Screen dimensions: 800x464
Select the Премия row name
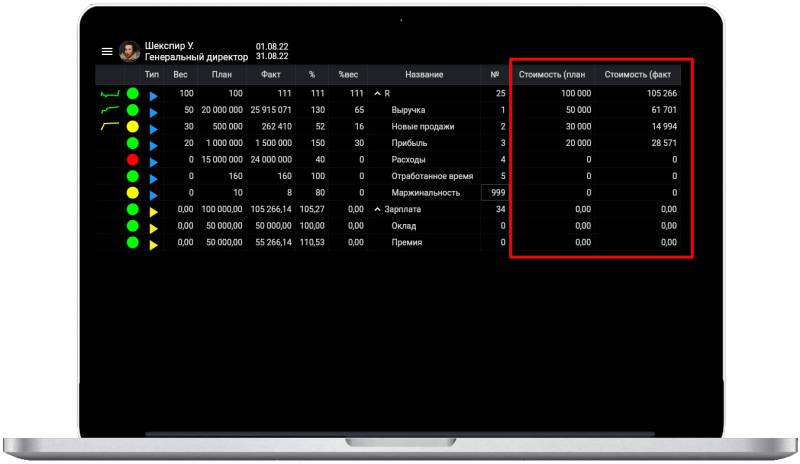407,242
